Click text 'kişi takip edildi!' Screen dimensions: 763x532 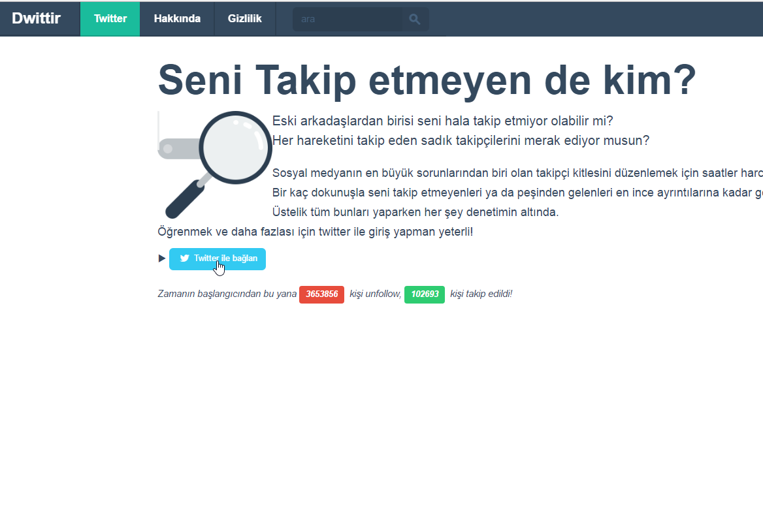(x=481, y=294)
